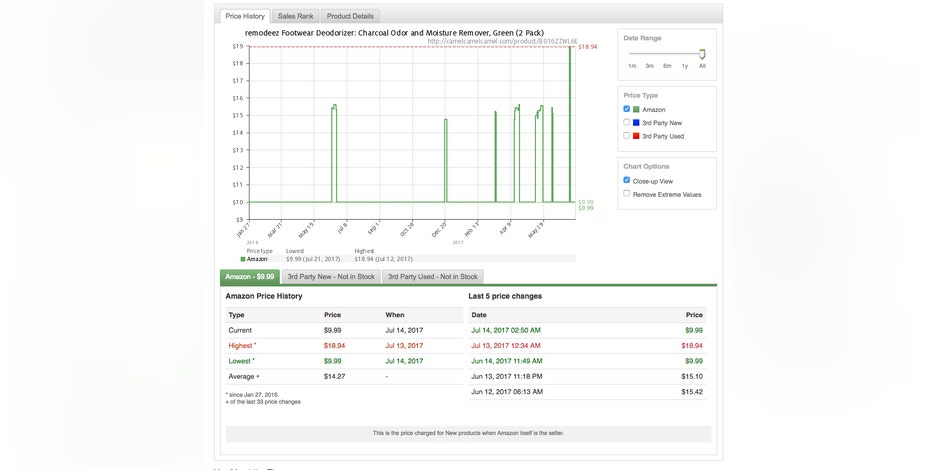Image resolution: width=932 pixels, height=470 pixels.
Task: Click the Amazon legend entry below chart
Action: point(254,259)
